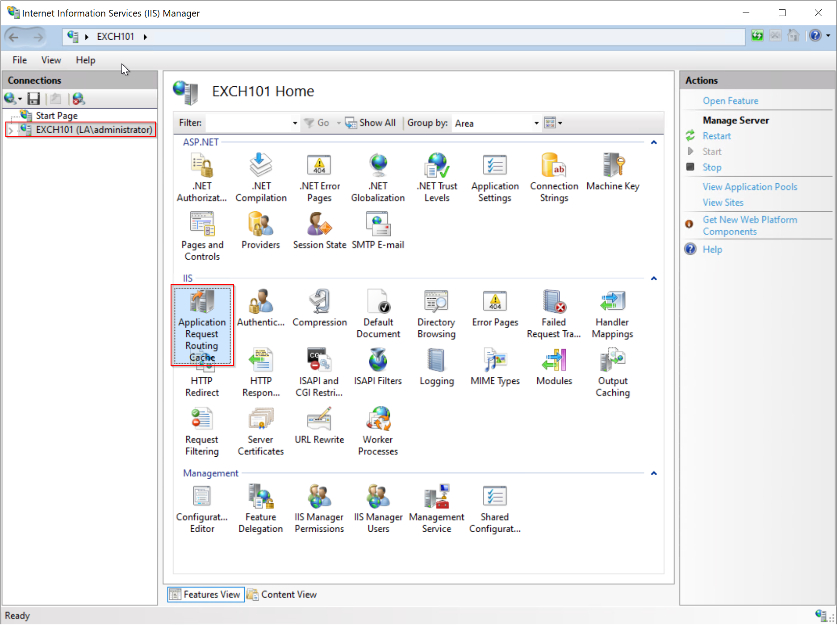Collapse the ASP.NET group section
Screen dimensions: 840x627
pyautogui.click(x=653, y=143)
